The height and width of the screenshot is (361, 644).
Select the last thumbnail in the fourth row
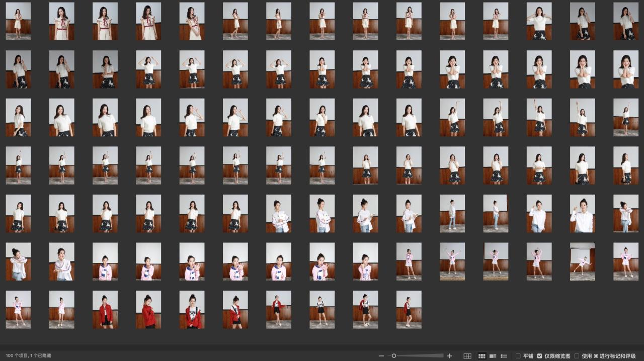click(626, 165)
